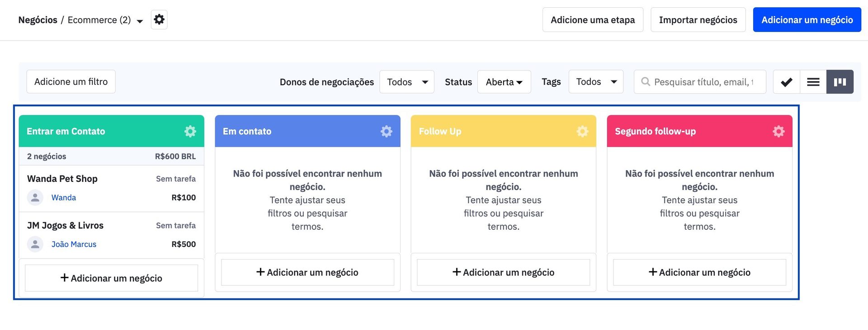Switch to the kanban board view
The image size is (868, 330).
point(840,82)
